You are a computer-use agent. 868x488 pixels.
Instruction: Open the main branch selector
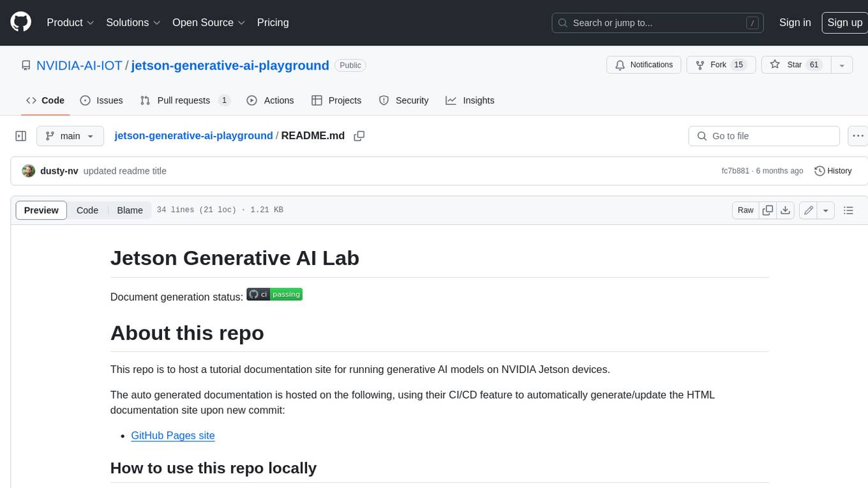click(70, 136)
